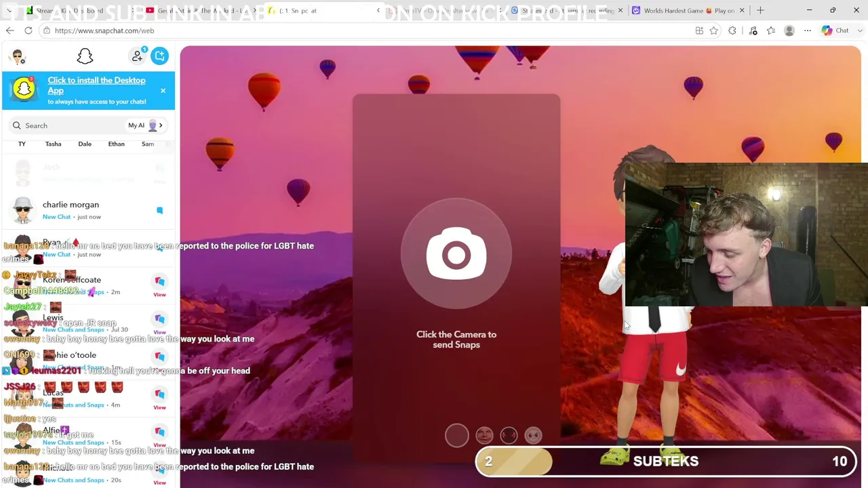Open browser Settings and more menu

click(808, 30)
